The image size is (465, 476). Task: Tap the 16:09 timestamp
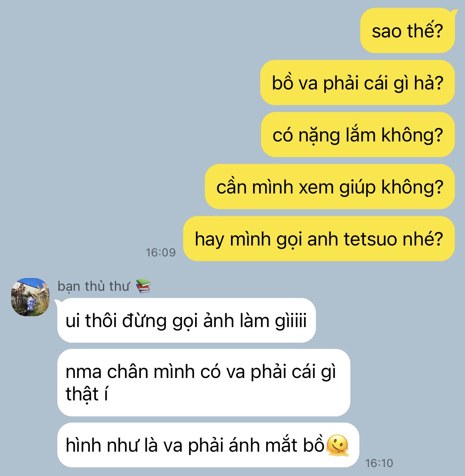[161, 253]
